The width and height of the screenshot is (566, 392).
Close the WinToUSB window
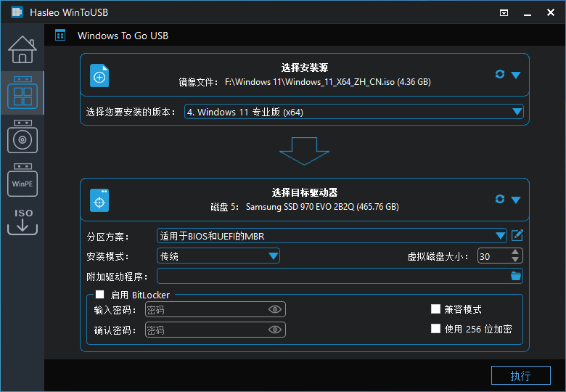551,12
